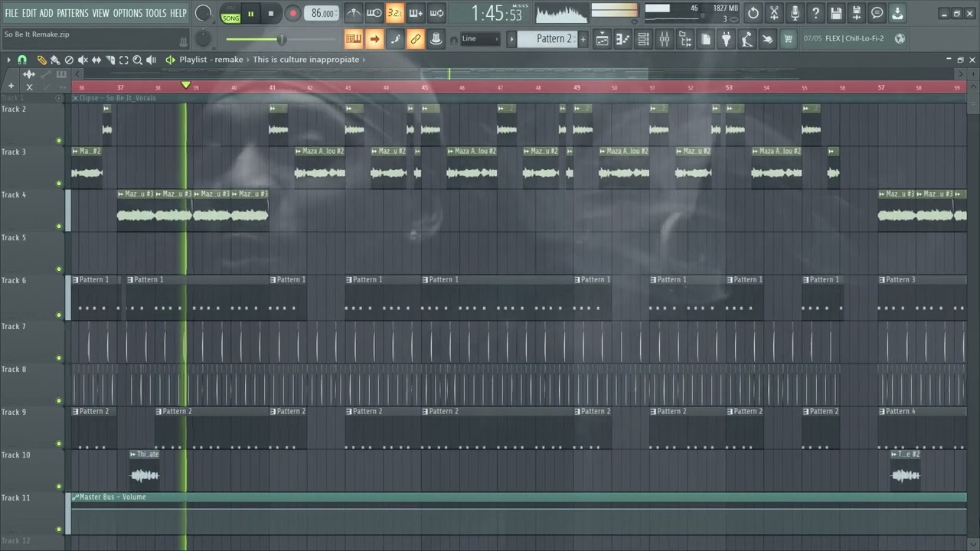The image size is (980, 551).
Task: Open the project files copy icon
Action: pos(706,39)
